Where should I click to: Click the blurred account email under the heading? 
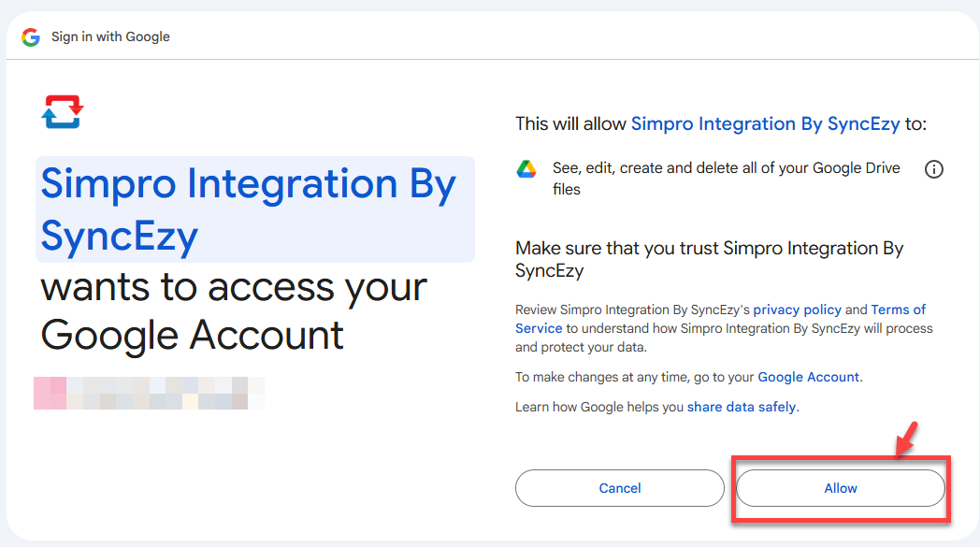[x=149, y=394]
